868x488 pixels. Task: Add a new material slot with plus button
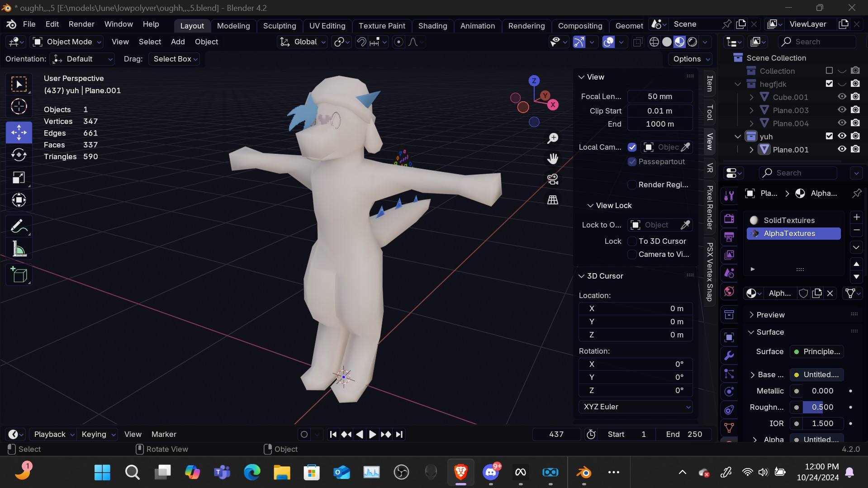(x=856, y=217)
